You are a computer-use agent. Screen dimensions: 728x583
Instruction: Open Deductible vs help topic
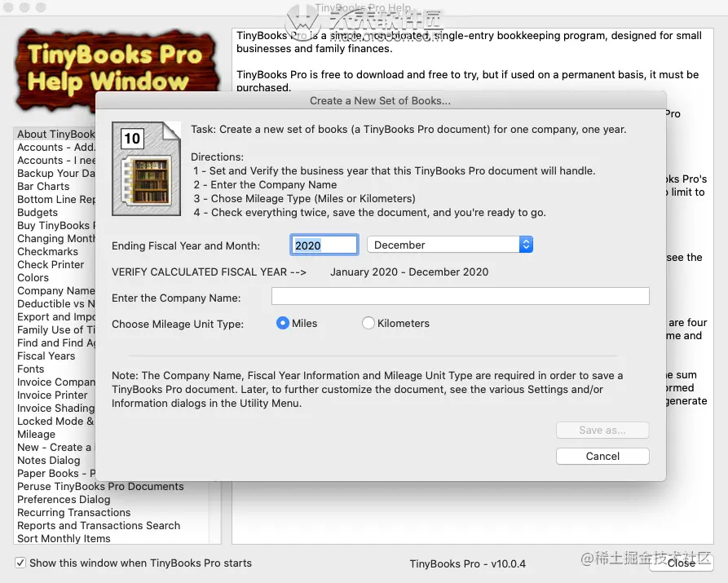[x=55, y=303]
